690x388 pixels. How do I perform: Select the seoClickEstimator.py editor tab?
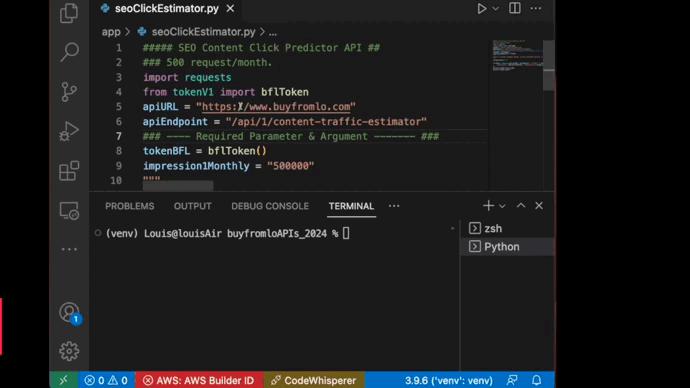[x=167, y=8]
